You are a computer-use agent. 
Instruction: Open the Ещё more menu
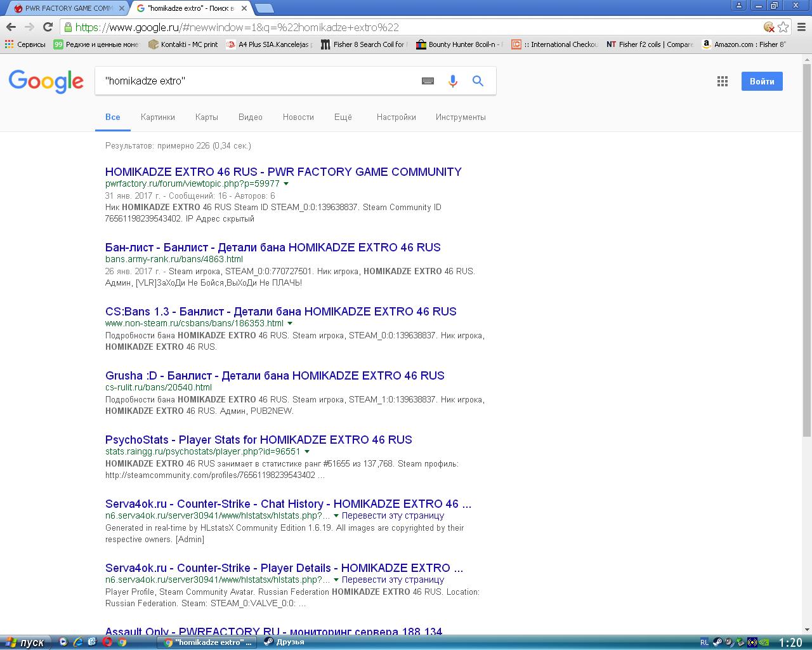coord(343,117)
